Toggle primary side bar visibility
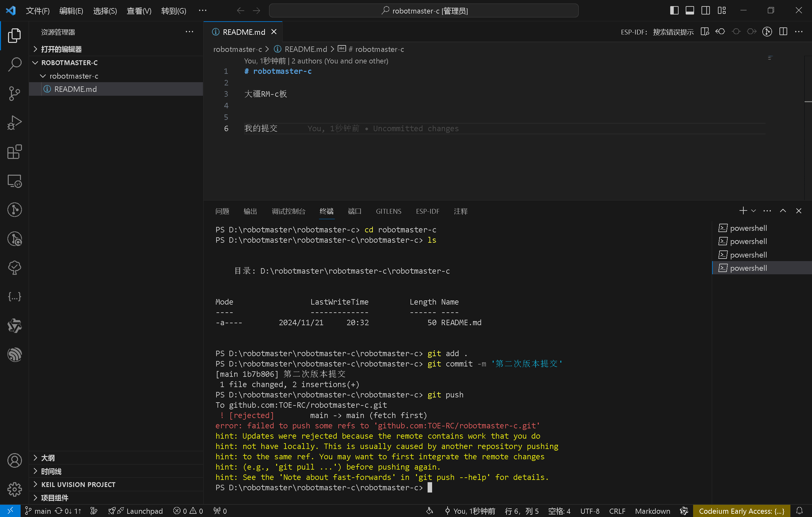Image resolution: width=812 pixels, height=517 pixels. click(674, 10)
